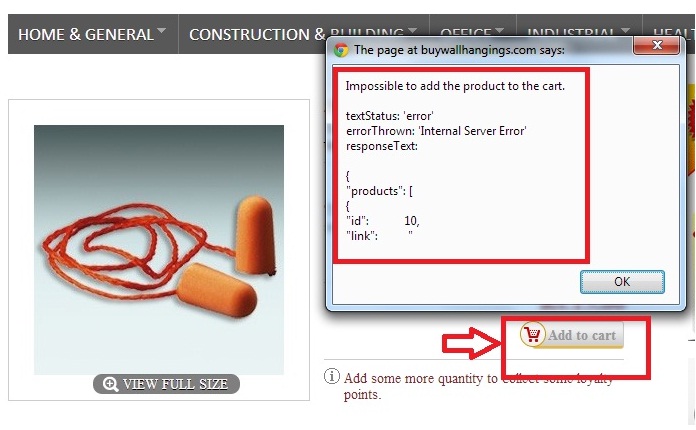This screenshot has height=430, width=696.
Task: Open the Construction & Building menu
Action: pyautogui.click(x=296, y=34)
